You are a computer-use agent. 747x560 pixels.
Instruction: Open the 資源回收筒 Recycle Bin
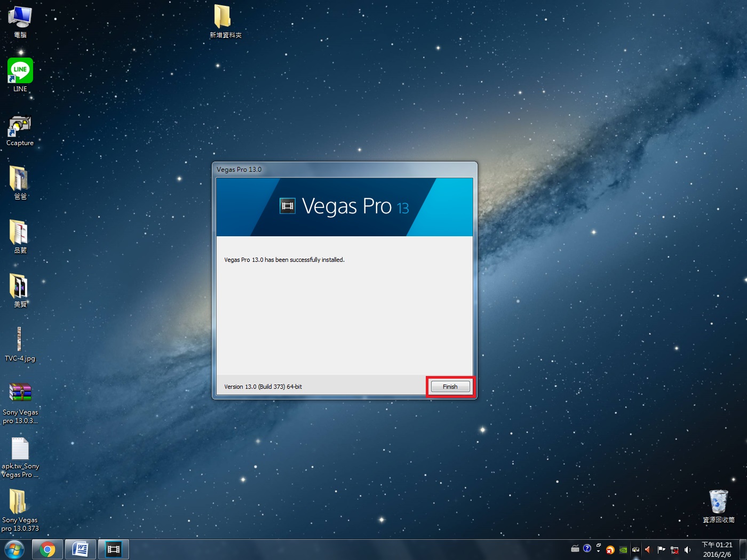(x=718, y=506)
